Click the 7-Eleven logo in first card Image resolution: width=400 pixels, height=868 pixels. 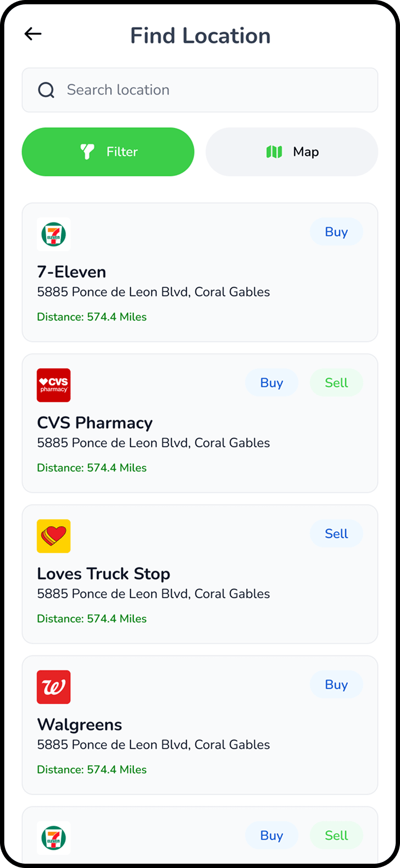pyautogui.click(x=54, y=234)
